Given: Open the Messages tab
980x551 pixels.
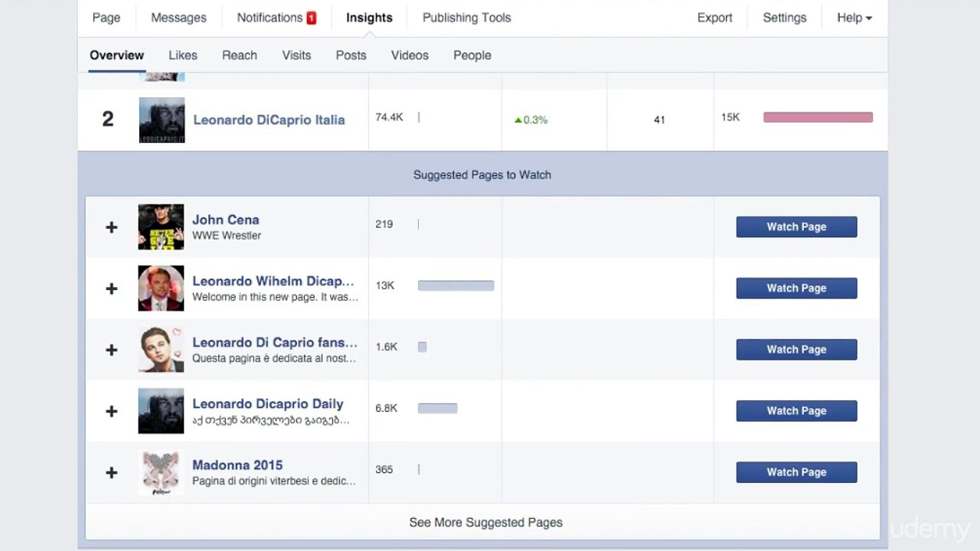Looking at the screenshot, I should [x=178, y=18].
